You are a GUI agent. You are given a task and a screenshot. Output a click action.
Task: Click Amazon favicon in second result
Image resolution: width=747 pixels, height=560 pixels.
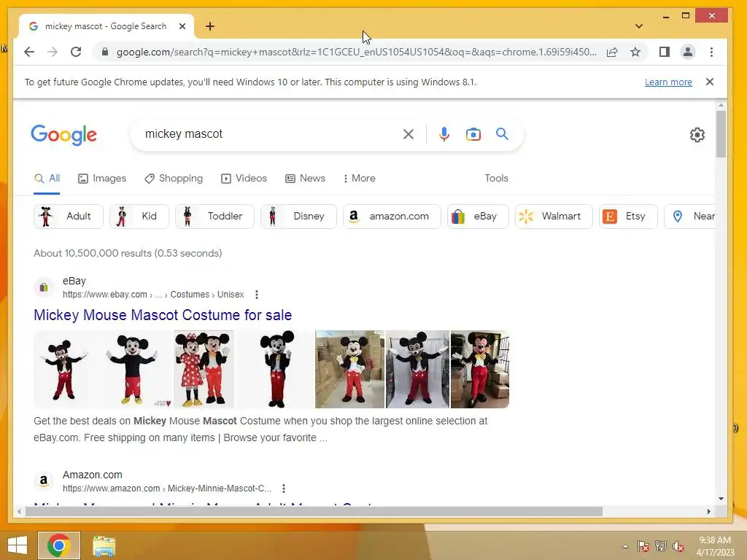click(x=43, y=481)
